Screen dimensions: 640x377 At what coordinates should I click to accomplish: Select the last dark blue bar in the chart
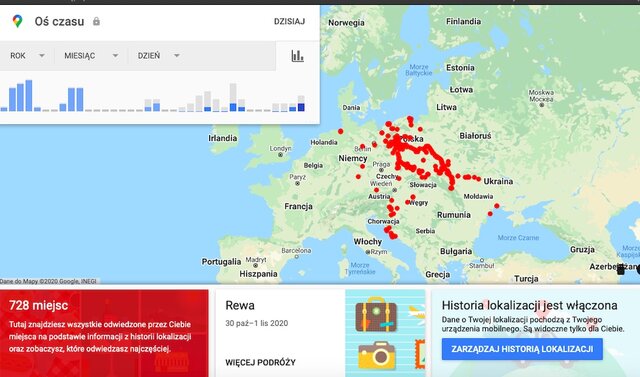[301, 107]
